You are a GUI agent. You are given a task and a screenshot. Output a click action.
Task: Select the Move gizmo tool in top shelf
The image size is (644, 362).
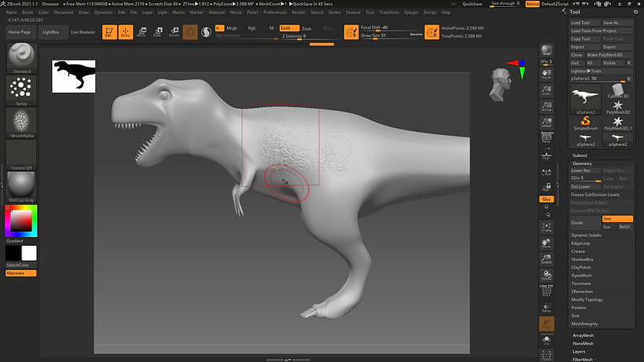142,32
